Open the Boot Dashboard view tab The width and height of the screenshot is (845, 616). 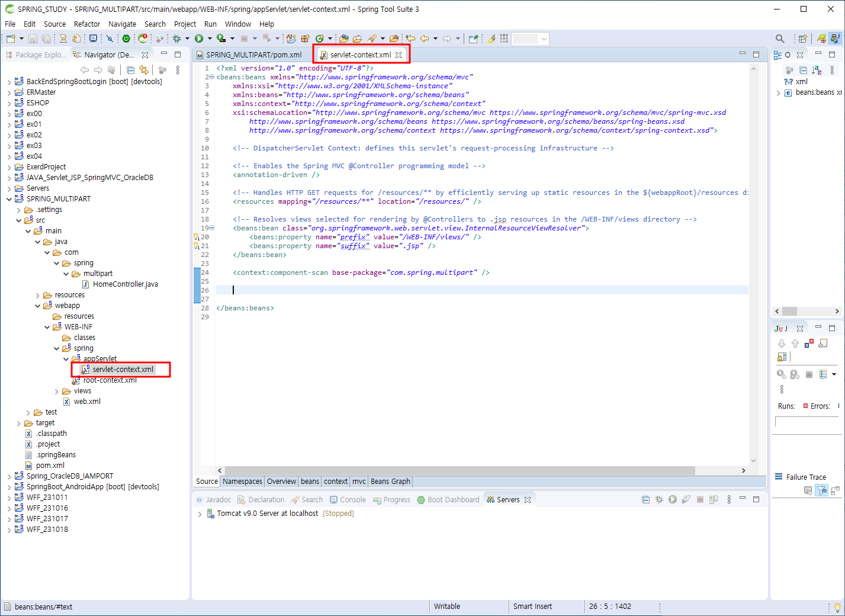(448, 500)
